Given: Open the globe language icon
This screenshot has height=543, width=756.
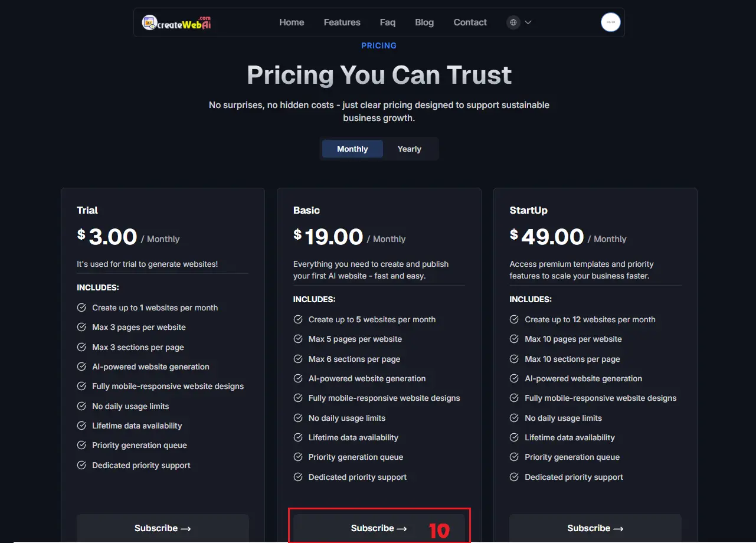Looking at the screenshot, I should click(513, 22).
